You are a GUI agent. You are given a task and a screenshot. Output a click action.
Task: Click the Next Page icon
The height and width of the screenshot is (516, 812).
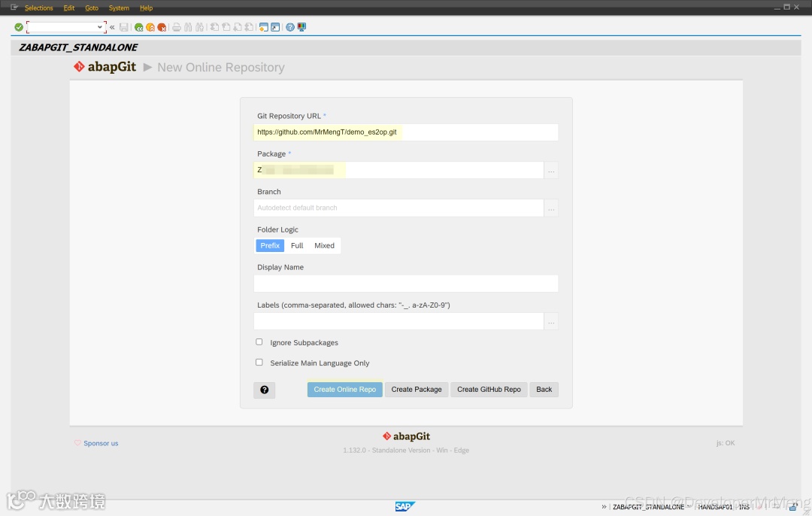click(x=237, y=27)
